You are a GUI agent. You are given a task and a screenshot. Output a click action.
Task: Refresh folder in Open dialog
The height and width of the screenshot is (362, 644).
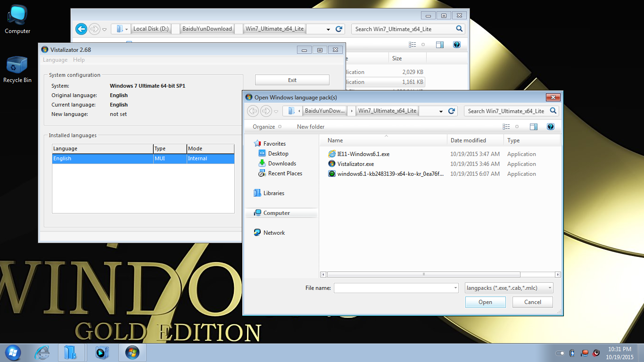(x=451, y=111)
